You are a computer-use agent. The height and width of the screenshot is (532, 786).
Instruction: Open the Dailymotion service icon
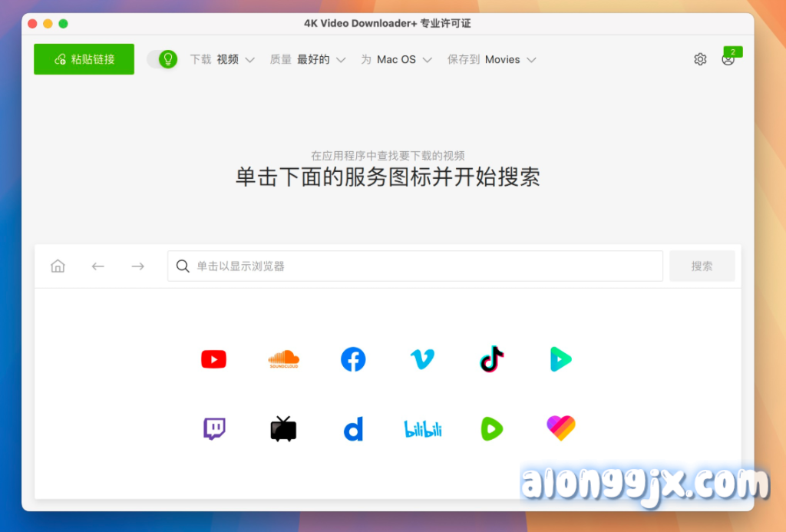click(353, 429)
